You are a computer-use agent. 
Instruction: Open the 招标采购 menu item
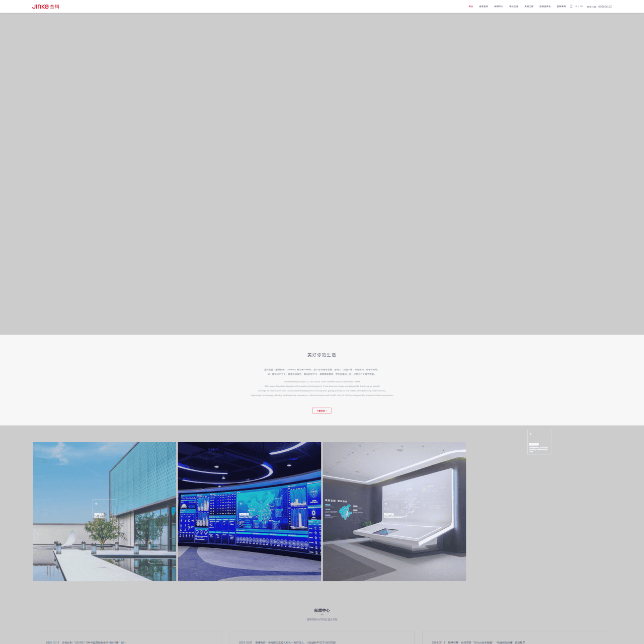click(561, 7)
